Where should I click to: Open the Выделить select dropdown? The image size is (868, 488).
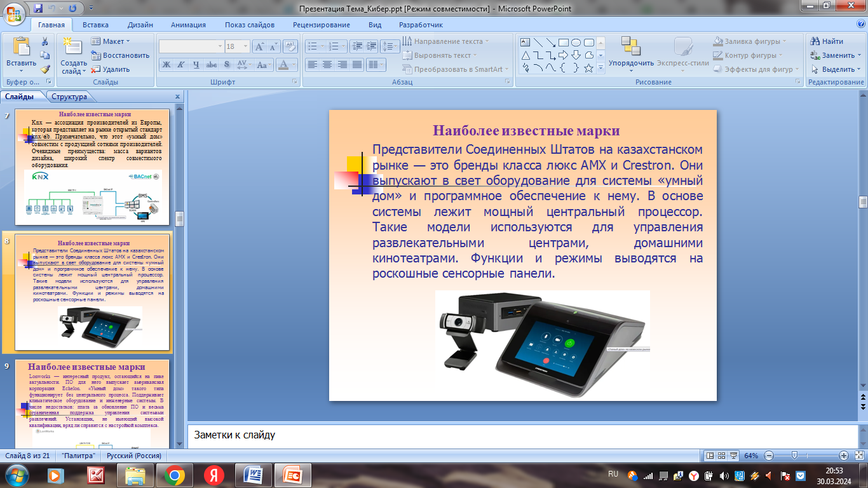(836, 69)
